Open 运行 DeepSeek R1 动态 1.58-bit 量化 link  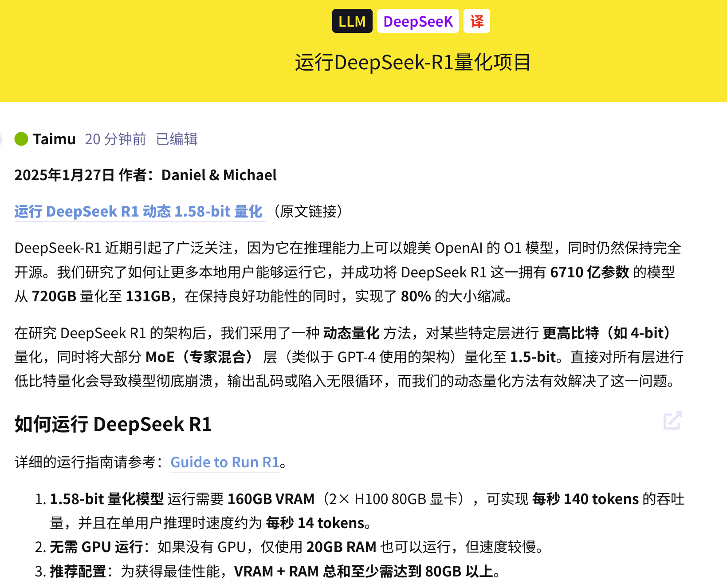pyautogui.click(x=139, y=211)
